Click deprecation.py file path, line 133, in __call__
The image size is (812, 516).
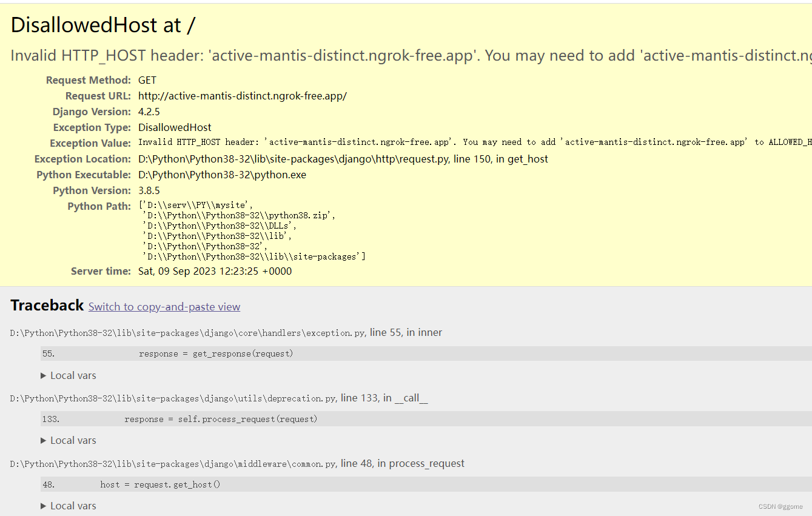219,398
